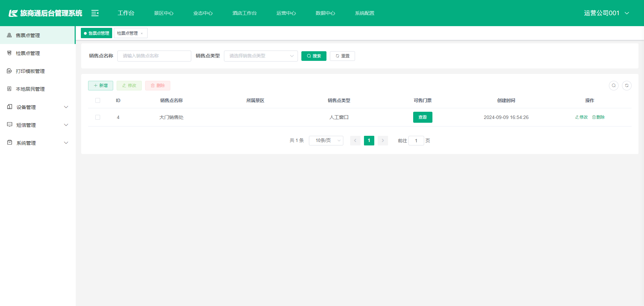Click the green 搜索 button

314,56
